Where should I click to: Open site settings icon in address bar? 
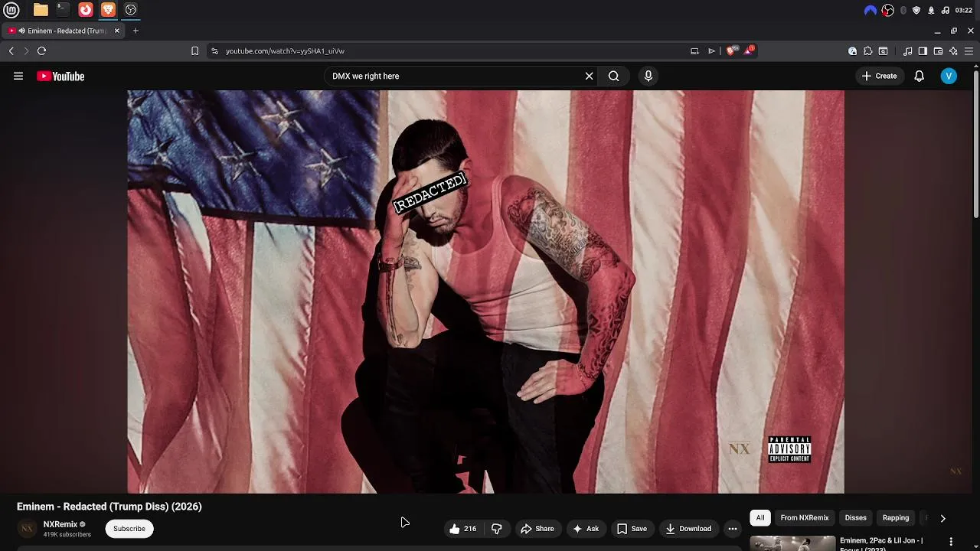tap(214, 51)
